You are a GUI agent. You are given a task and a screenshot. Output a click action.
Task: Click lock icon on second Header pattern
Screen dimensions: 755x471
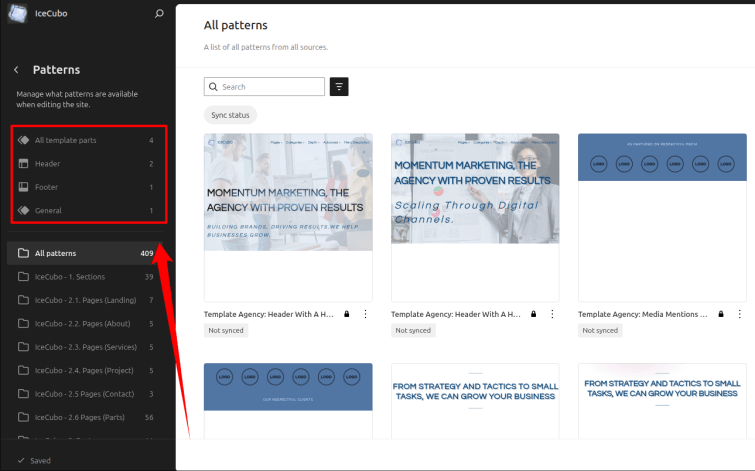534,314
